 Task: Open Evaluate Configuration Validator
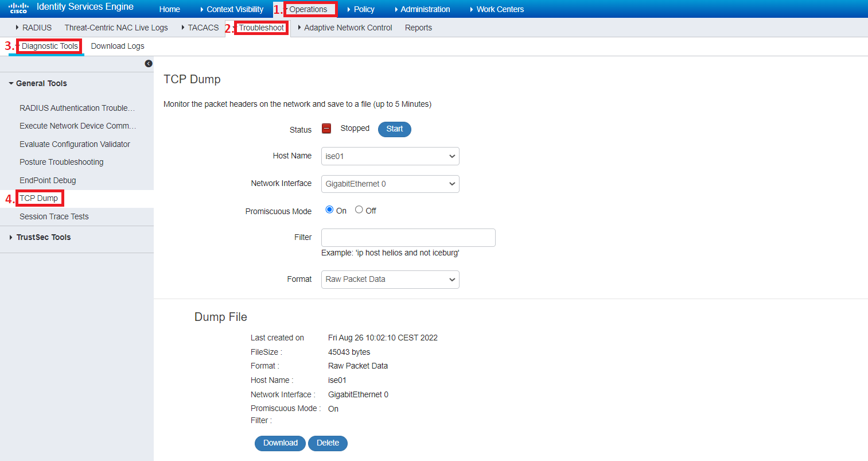(75, 144)
